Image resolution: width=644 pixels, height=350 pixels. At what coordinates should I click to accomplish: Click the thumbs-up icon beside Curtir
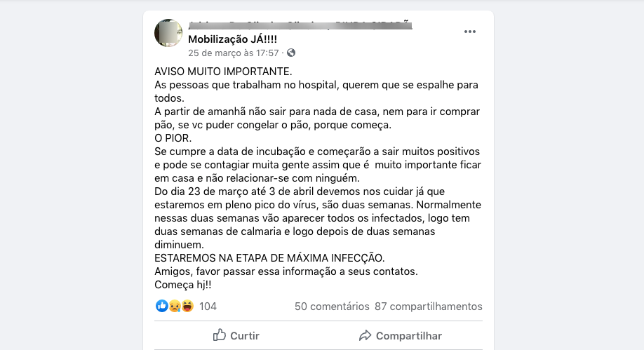(x=220, y=335)
